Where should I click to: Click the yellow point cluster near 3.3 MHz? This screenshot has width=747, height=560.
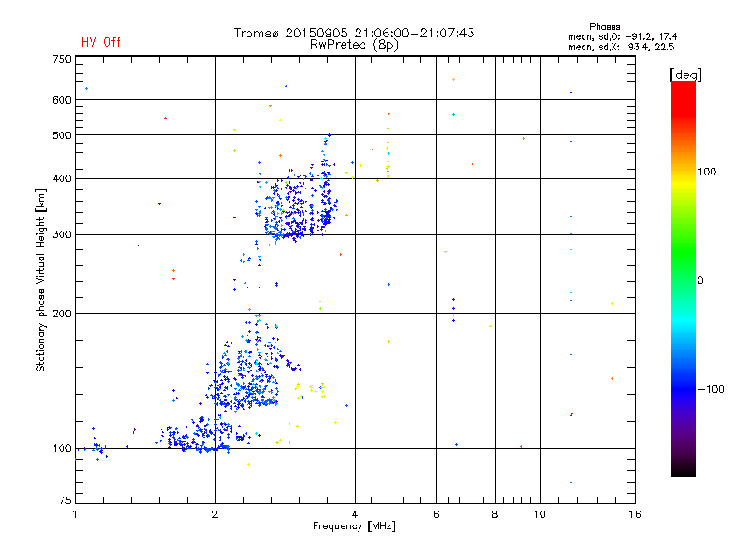click(310, 389)
